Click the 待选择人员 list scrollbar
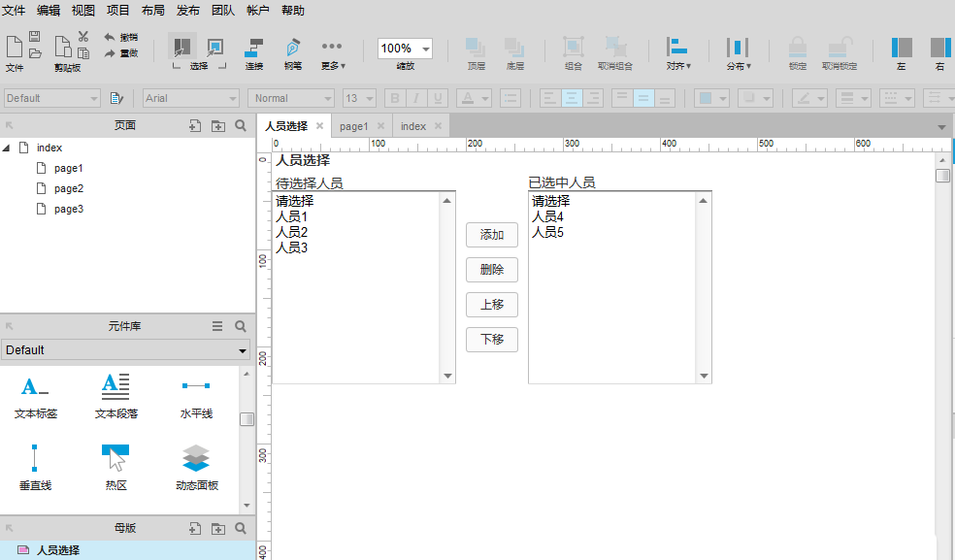The image size is (955, 560). click(447, 286)
